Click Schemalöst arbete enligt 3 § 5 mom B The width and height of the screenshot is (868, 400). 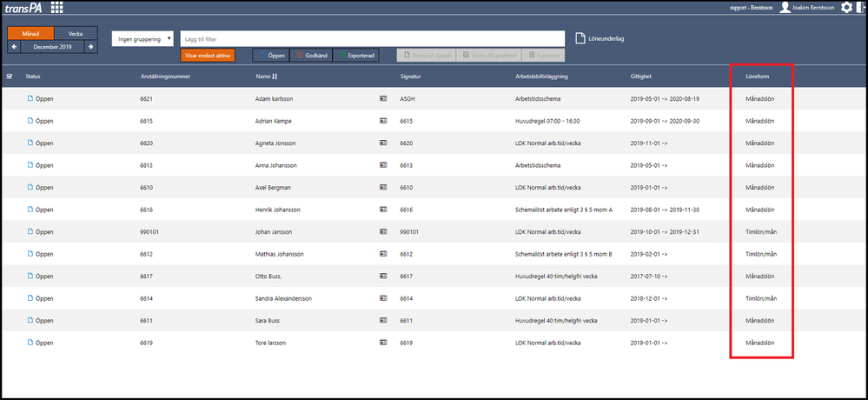[564, 254]
